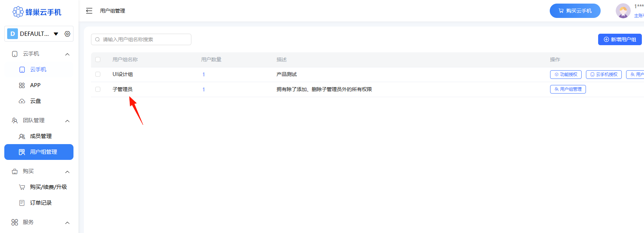Collapse the 云手机 menu section
This screenshot has height=233, width=644.
pos(67,54)
